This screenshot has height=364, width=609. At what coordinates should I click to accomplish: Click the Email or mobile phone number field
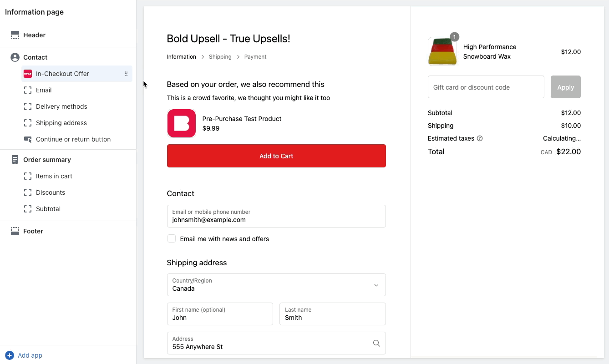[276, 216]
